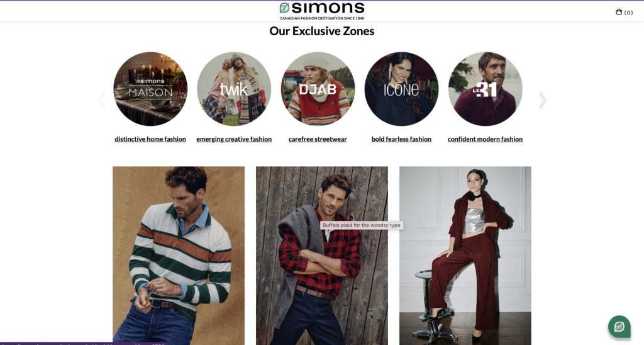Follow the confident modern fashion link

click(x=486, y=139)
